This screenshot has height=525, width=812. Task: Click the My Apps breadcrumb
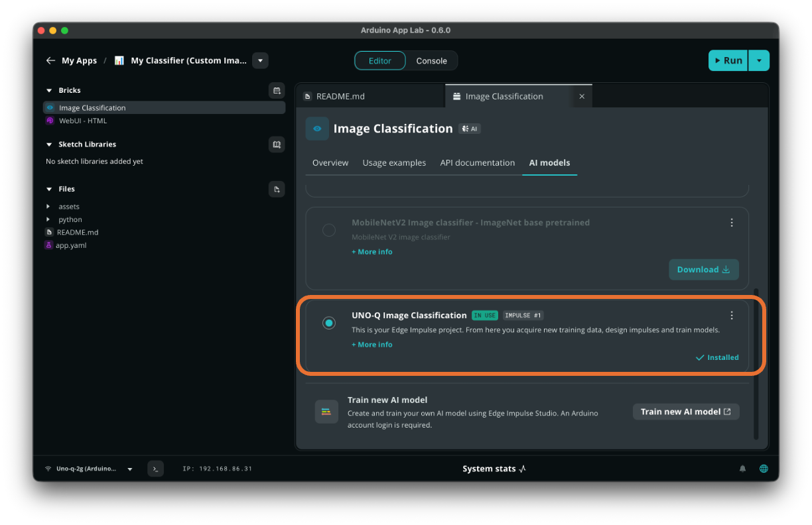79,60
